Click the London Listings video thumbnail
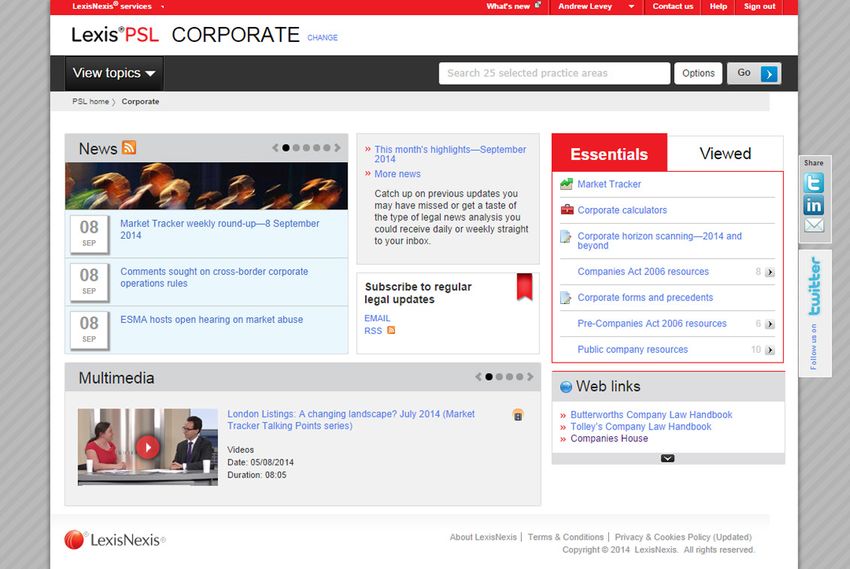 [x=147, y=447]
